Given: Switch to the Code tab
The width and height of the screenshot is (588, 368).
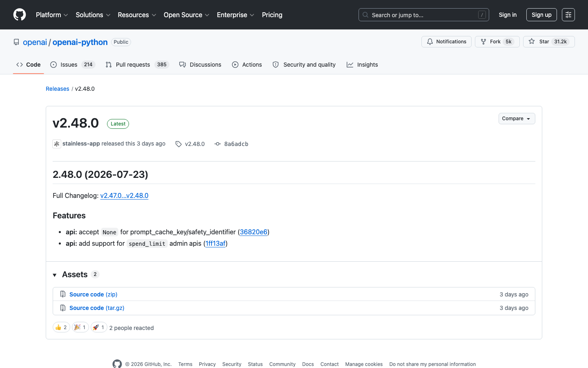Looking at the screenshot, I should (28, 65).
